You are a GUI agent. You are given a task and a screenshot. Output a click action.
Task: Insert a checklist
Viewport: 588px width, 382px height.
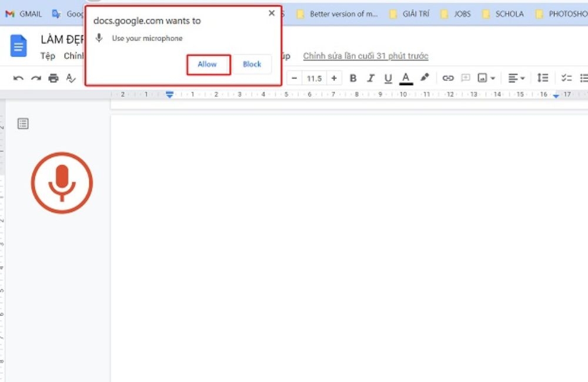(566, 78)
